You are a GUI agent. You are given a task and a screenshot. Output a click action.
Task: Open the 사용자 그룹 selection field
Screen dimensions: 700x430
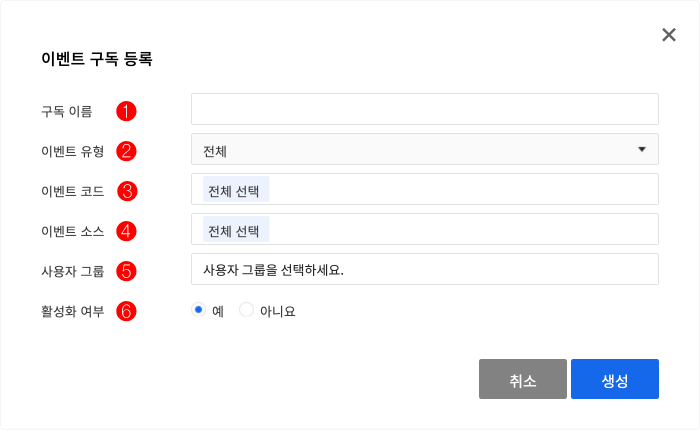[425, 269]
